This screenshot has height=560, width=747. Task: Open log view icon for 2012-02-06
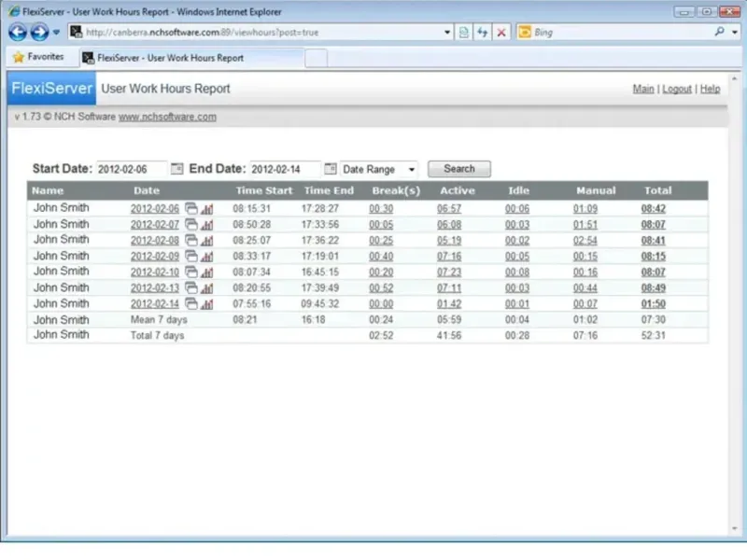(191, 208)
